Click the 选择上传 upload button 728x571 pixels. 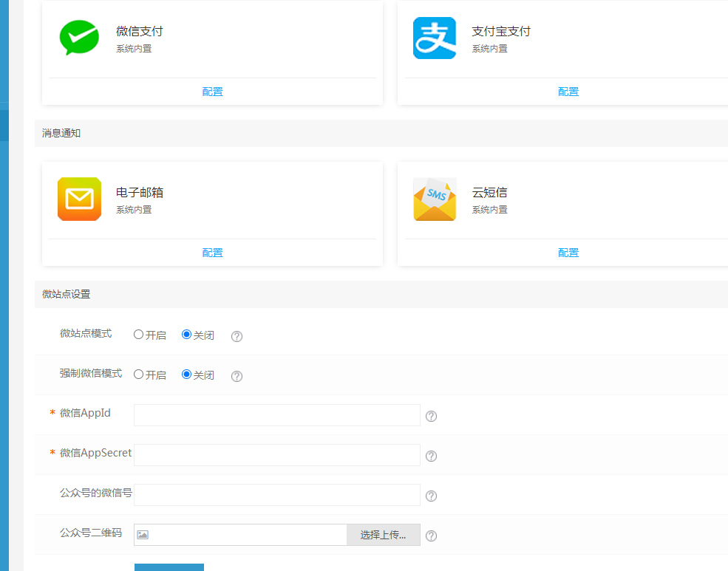(383, 534)
